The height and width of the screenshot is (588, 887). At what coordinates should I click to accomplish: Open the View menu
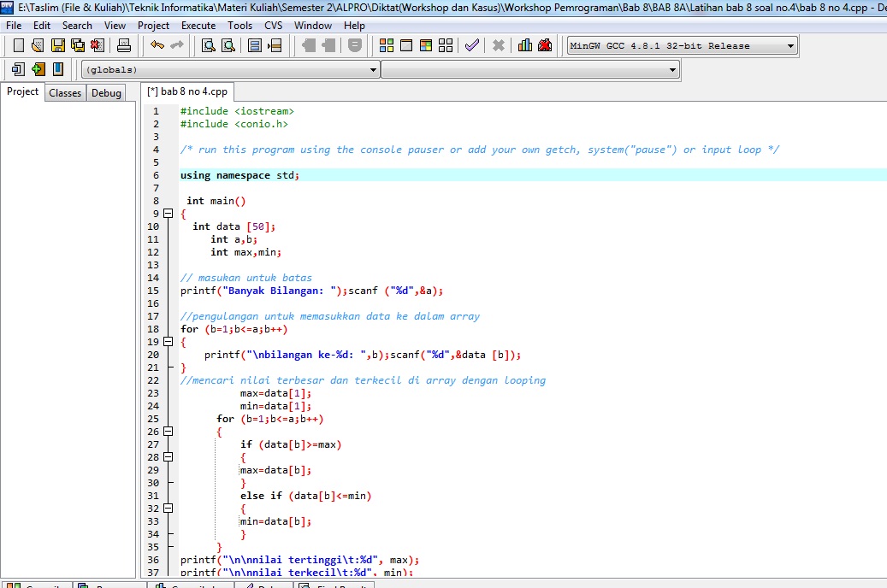[x=115, y=26]
